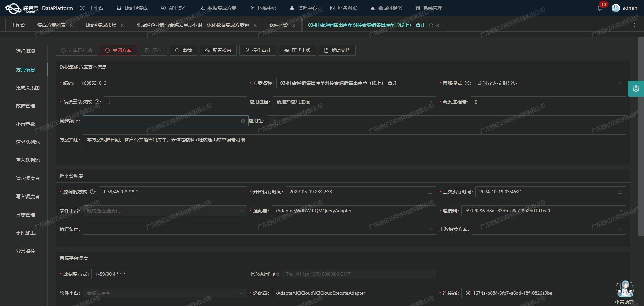Select 日志管理 in the sidebar

tap(25, 215)
